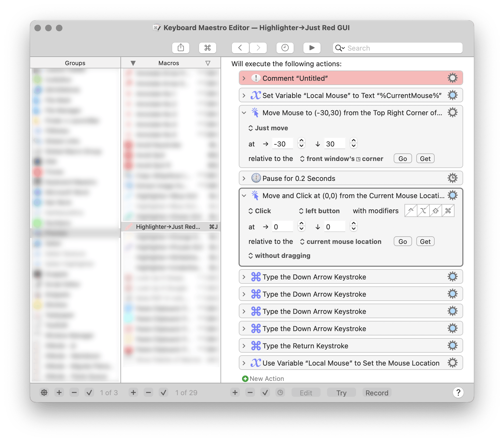
Task: Add a new group with plus button
Action: [59, 393]
